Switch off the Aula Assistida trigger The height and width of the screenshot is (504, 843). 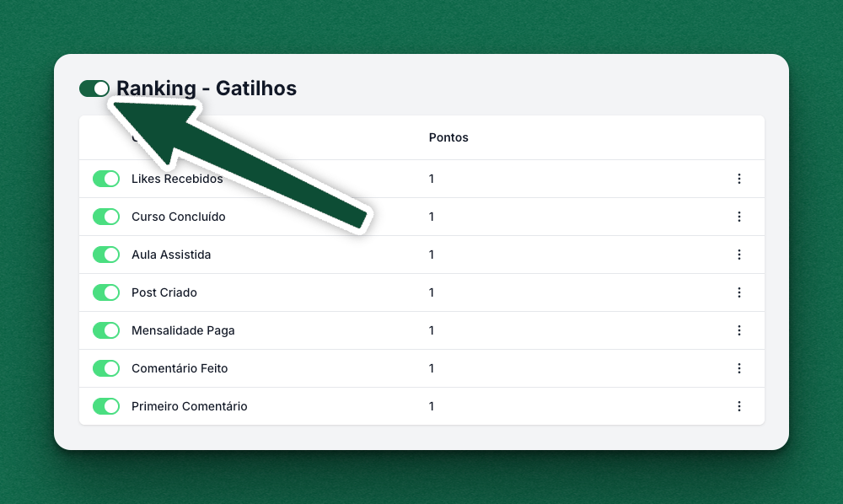click(106, 255)
